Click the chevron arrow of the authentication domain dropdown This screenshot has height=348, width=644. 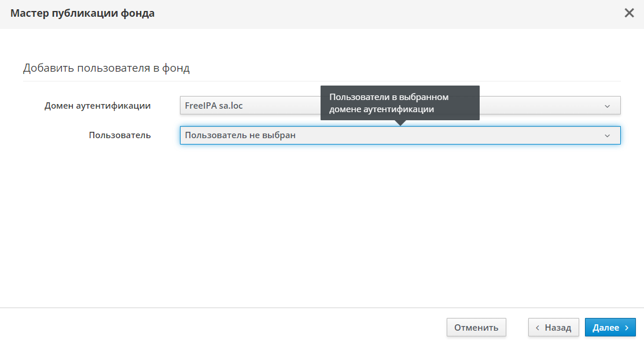[607, 106]
